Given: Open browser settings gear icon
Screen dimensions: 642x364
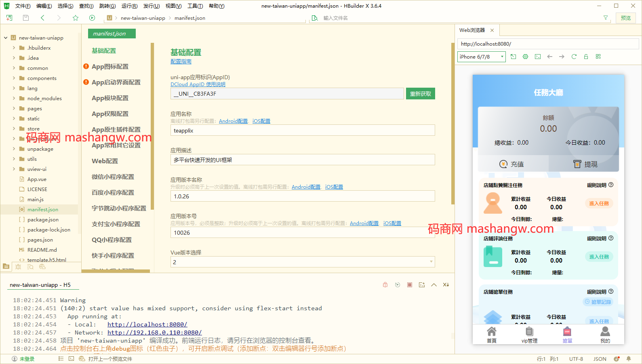Looking at the screenshot, I should click(525, 57).
